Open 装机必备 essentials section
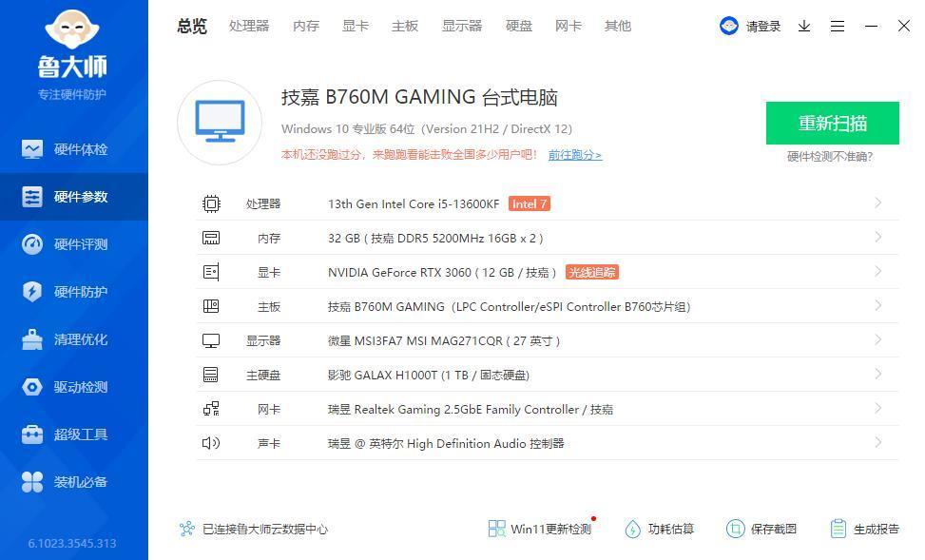 (74, 482)
